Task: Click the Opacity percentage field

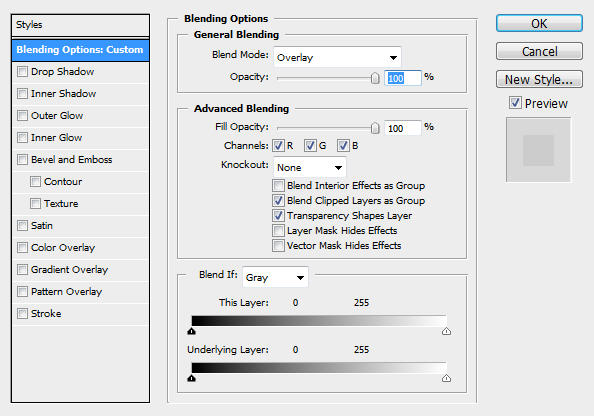Action: click(403, 78)
